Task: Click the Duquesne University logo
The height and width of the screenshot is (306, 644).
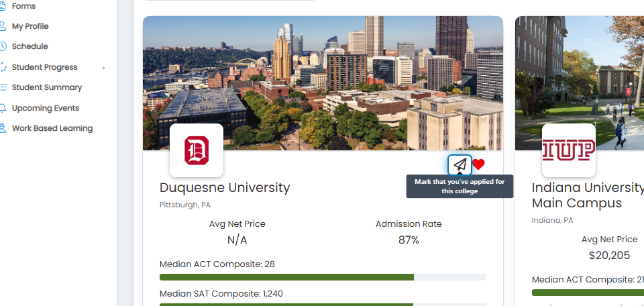Action: (197, 150)
